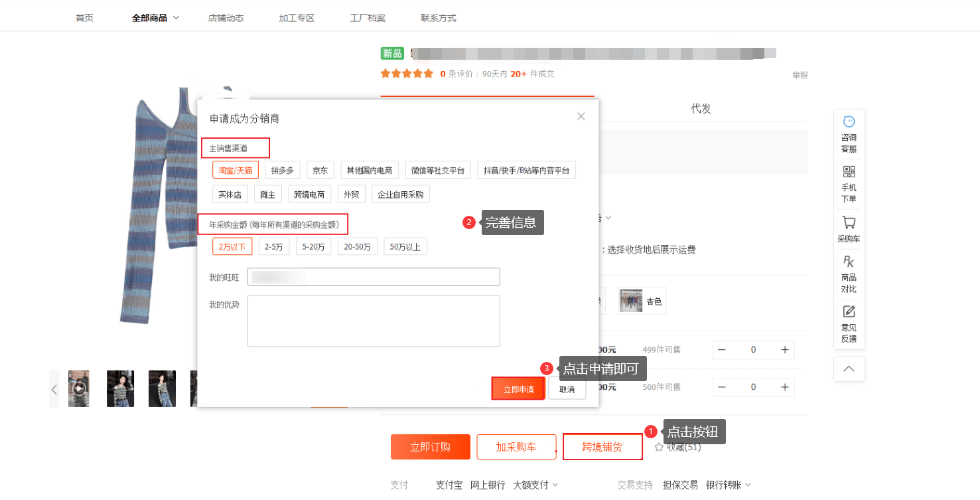Image resolution: width=980 pixels, height=500 pixels.
Task: Choose 2万以下 annual purchase amount
Action: click(x=232, y=247)
